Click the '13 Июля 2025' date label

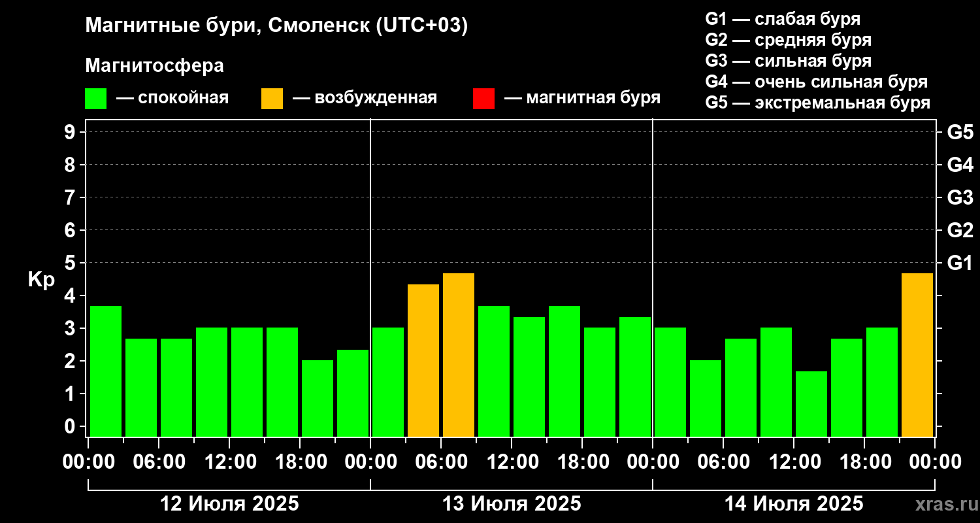tap(512, 504)
